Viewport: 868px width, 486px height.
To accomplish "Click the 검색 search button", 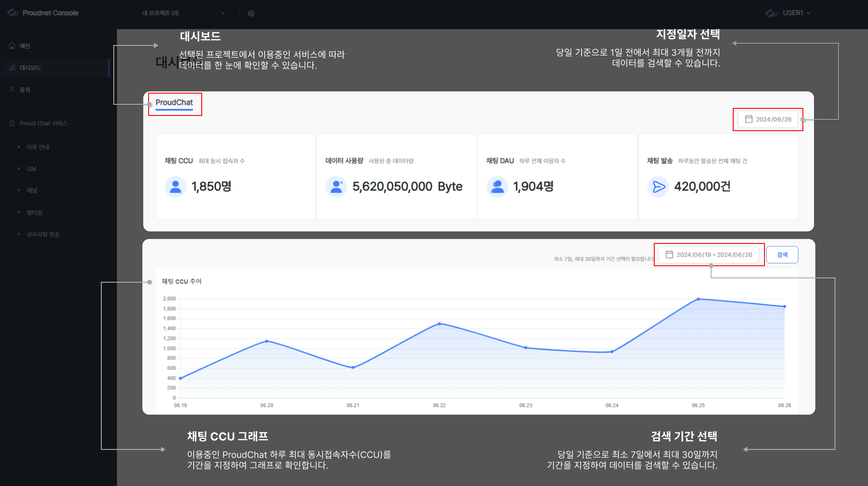I will click(782, 255).
